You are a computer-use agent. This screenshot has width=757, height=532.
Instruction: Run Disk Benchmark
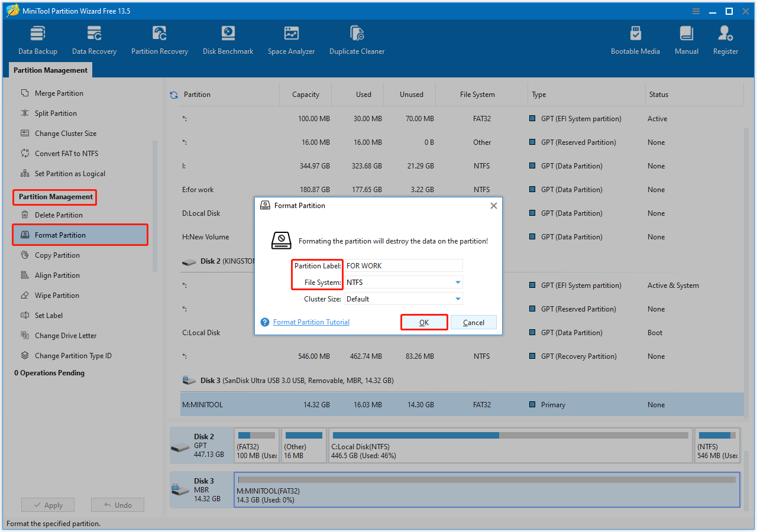pos(228,38)
